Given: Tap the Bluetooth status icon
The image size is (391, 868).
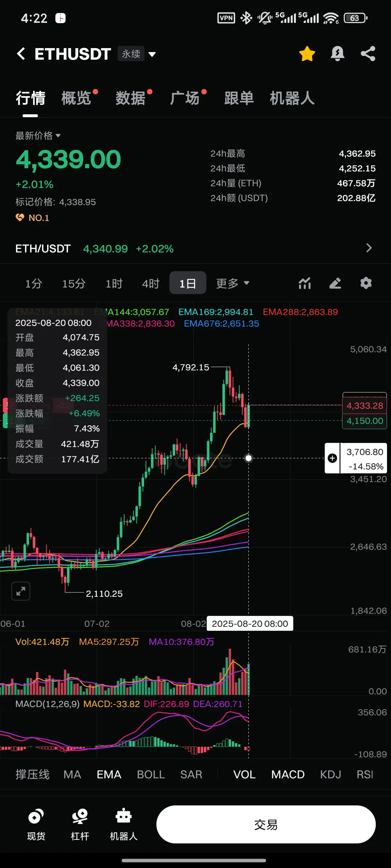Looking at the screenshot, I should (x=246, y=18).
